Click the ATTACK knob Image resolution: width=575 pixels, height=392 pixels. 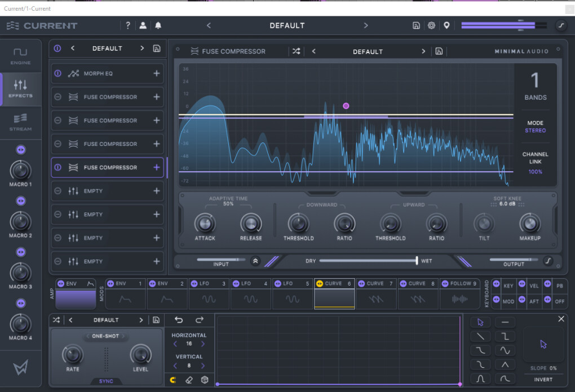205,223
